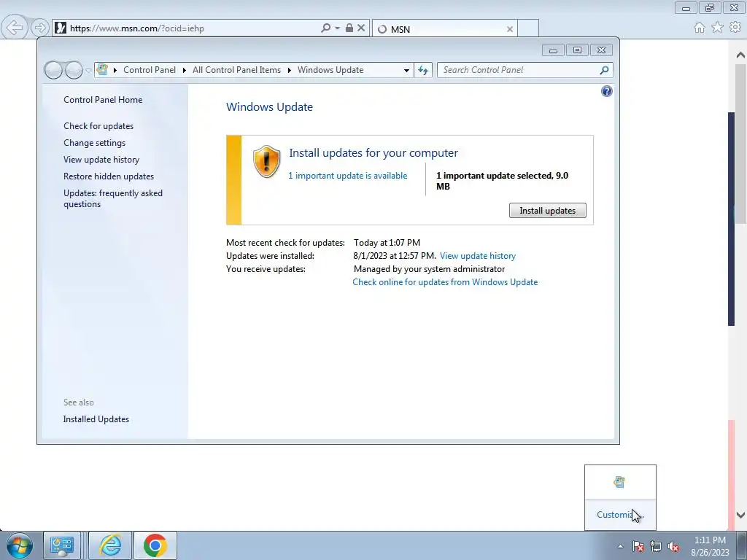Screen dimensions: 747x560
Task: Launch Google Chrome from the taskbar
Action: click(155, 545)
